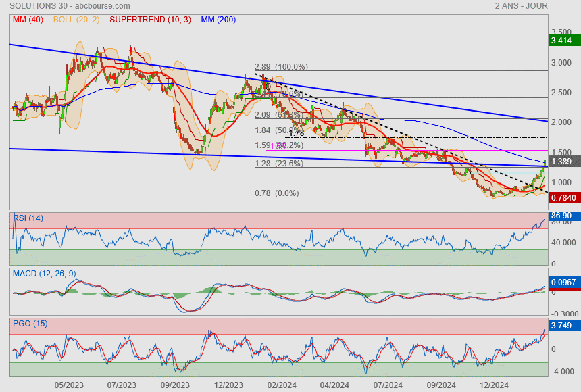
Task: Click the 1.28 (23.6%) Fibonacci level label
Action: pos(279,163)
